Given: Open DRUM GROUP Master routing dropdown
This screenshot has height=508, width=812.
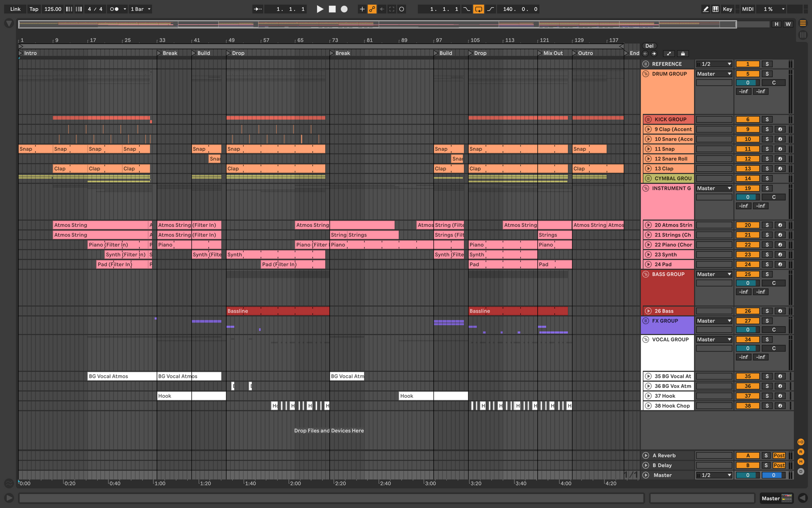Looking at the screenshot, I should tap(714, 74).
